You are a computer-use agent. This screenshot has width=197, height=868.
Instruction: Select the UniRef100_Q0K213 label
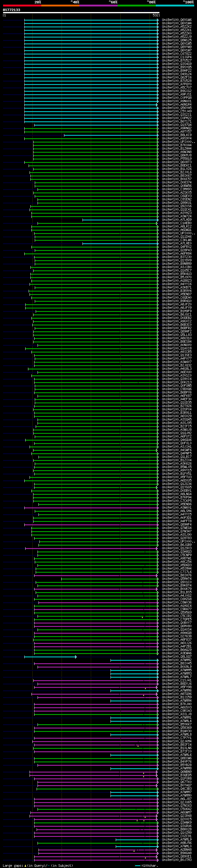tap(176, 382)
